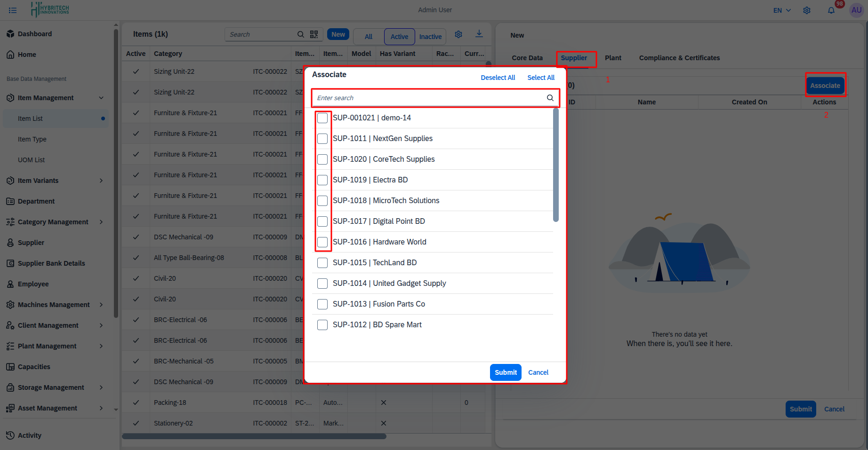Click Submit in the Associate dialog
Image resolution: width=868 pixels, height=450 pixels.
[506, 372]
